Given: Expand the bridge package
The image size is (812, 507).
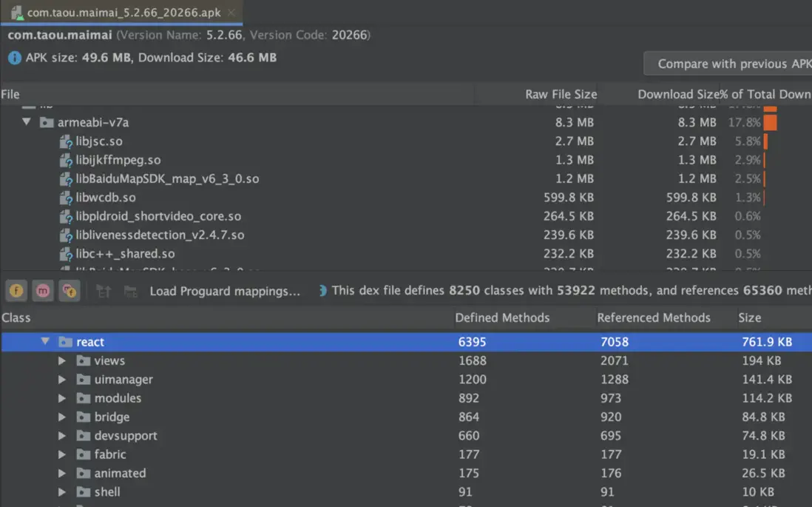Looking at the screenshot, I should tap(63, 417).
